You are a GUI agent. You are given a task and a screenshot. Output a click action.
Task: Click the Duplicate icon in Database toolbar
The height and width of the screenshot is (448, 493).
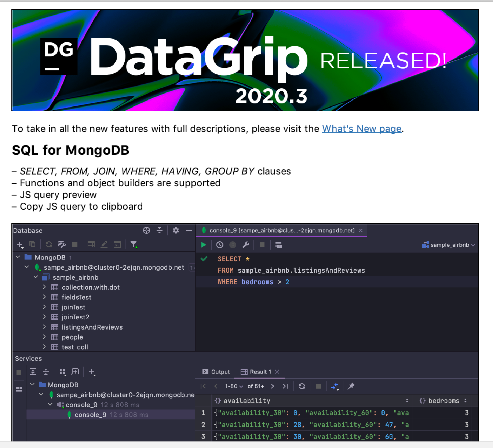click(x=32, y=244)
